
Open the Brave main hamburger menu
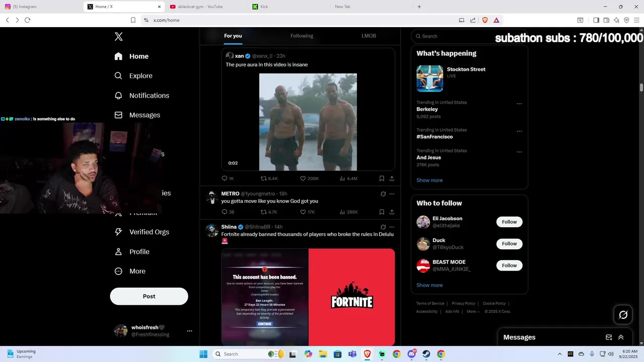click(636, 20)
